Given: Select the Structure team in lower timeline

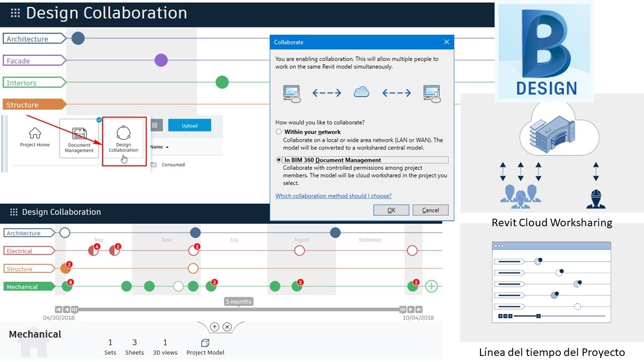Looking at the screenshot, I should (x=29, y=268).
